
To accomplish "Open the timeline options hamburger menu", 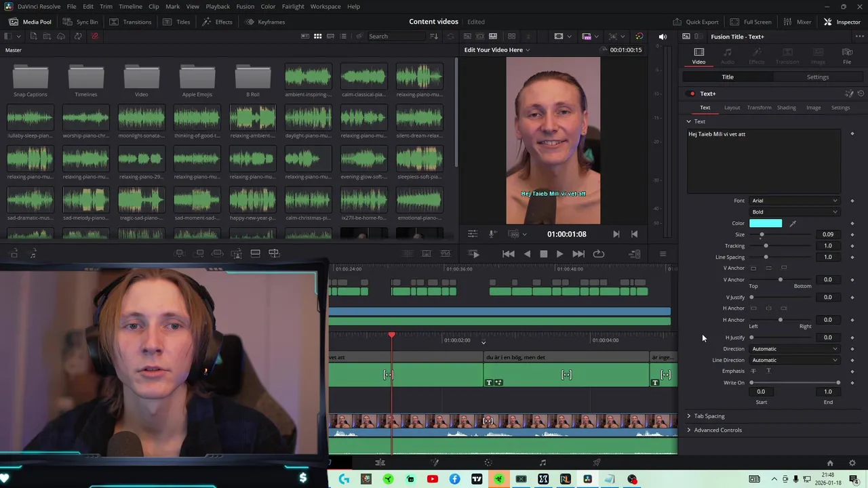I will 663,253.
